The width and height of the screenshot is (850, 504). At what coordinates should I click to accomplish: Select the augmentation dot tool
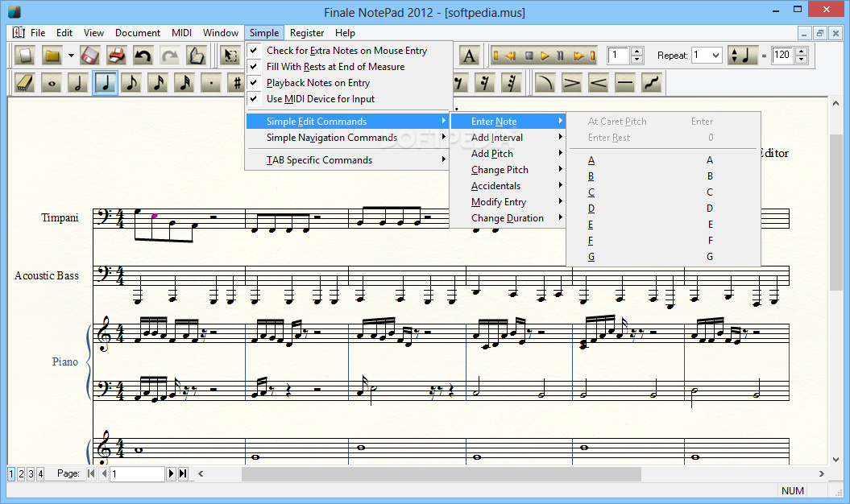211,83
